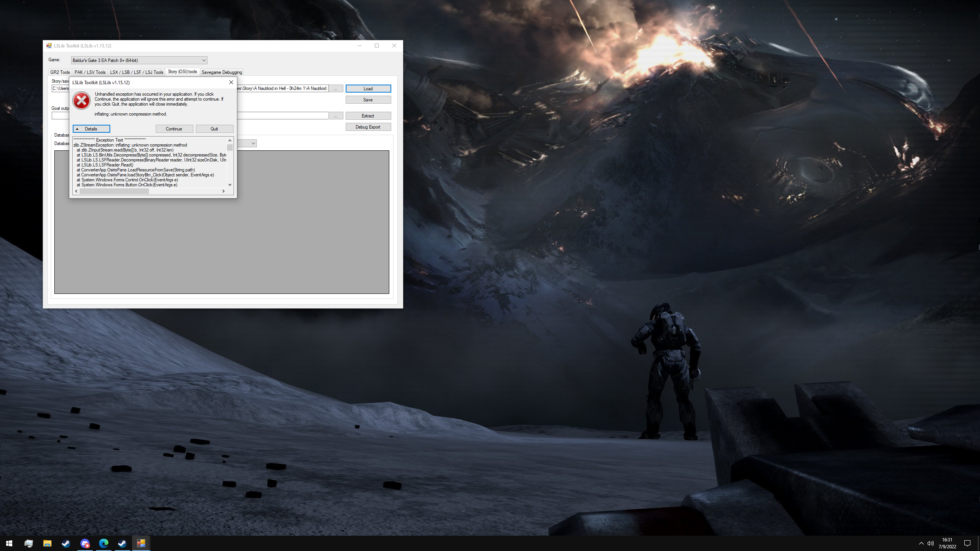This screenshot has height=551, width=980.
Task: Open the notification center
Action: [x=967, y=543]
